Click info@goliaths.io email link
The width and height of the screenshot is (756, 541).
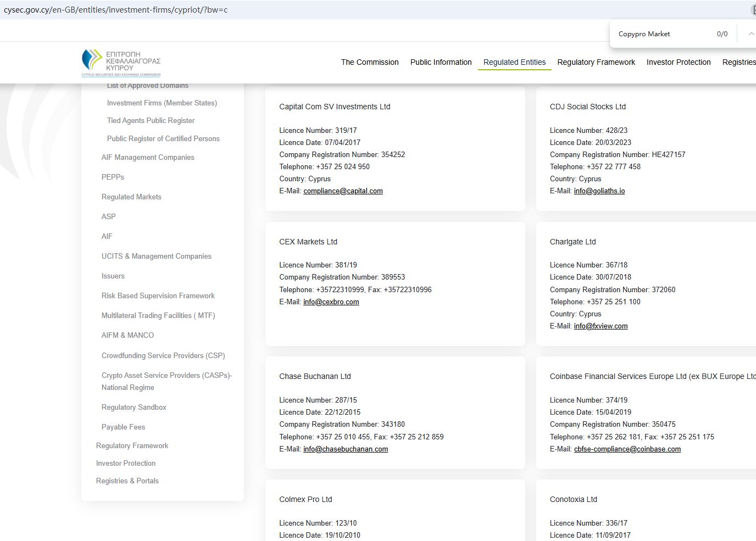(x=599, y=191)
